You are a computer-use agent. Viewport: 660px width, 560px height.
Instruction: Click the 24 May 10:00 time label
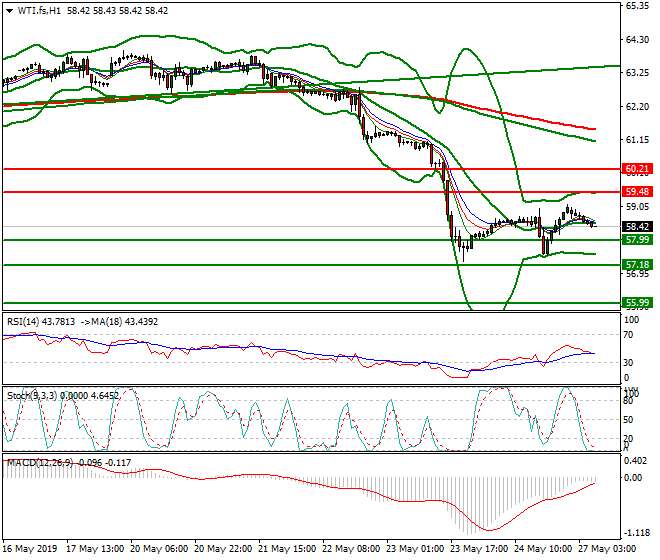[x=543, y=549]
